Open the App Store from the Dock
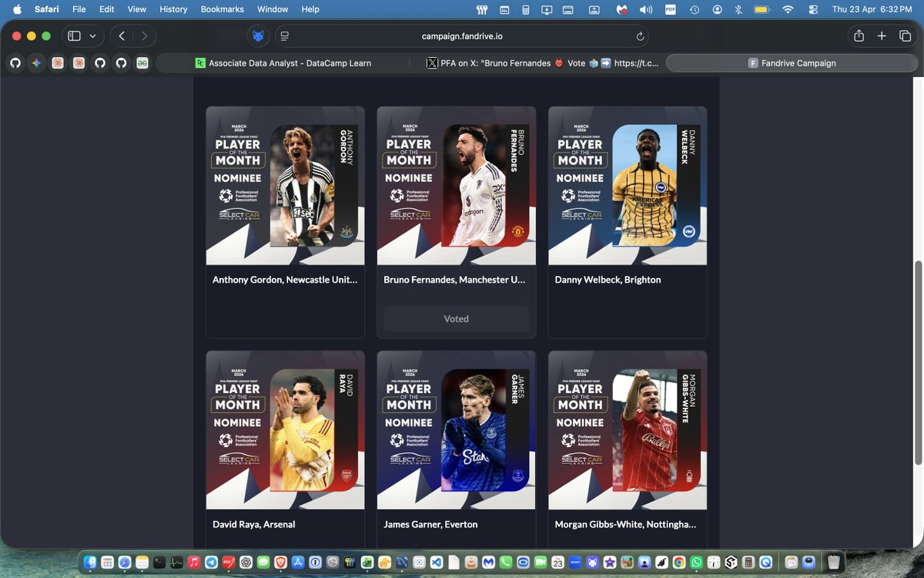924x578 pixels. 298,562
